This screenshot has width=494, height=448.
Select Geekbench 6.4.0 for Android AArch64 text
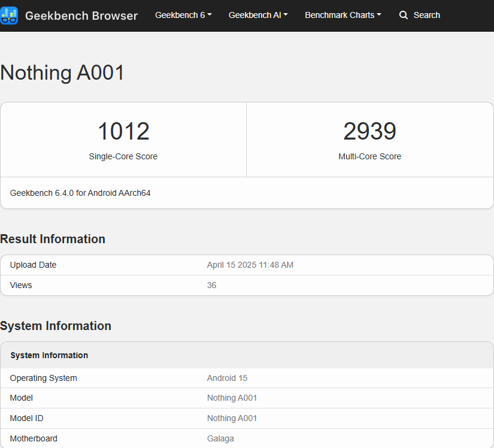point(80,193)
